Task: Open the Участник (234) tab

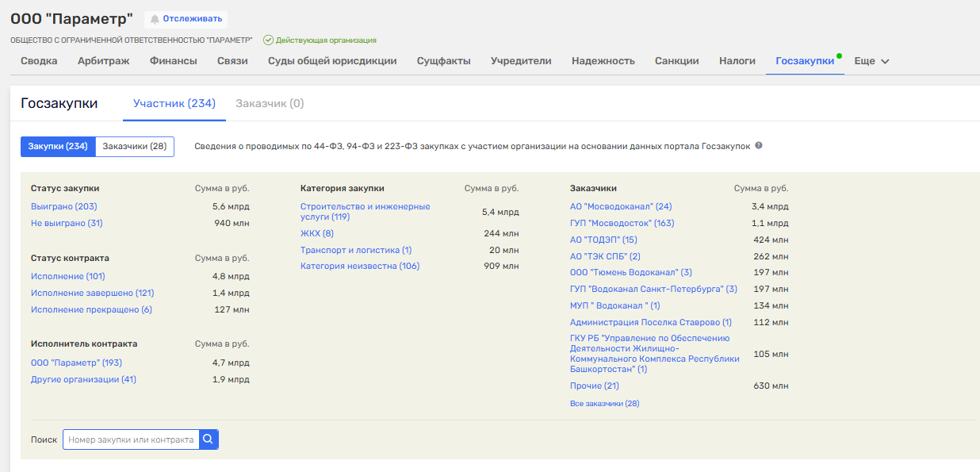Action: (x=174, y=104)
